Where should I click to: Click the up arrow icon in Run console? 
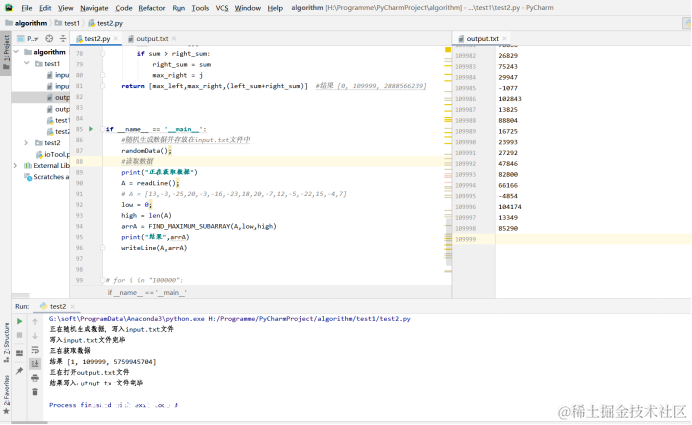[x=35, y=322]
